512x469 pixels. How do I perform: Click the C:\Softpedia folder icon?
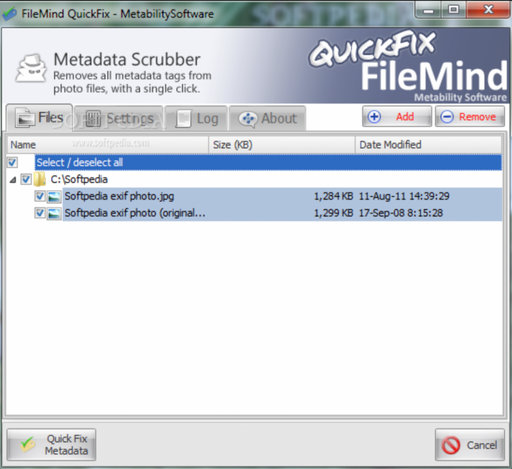(40, 179)
